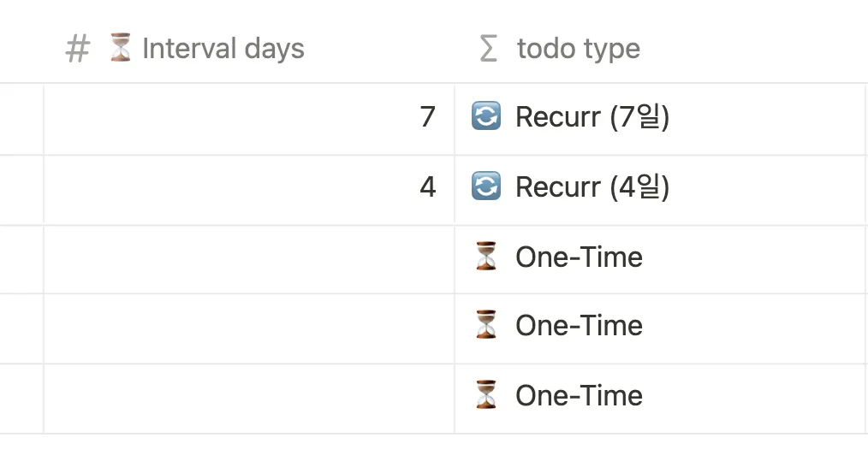Click the hourglass icon in the last One-Time row
Viewport: 868px width, 467px height.
click(486, 395)
